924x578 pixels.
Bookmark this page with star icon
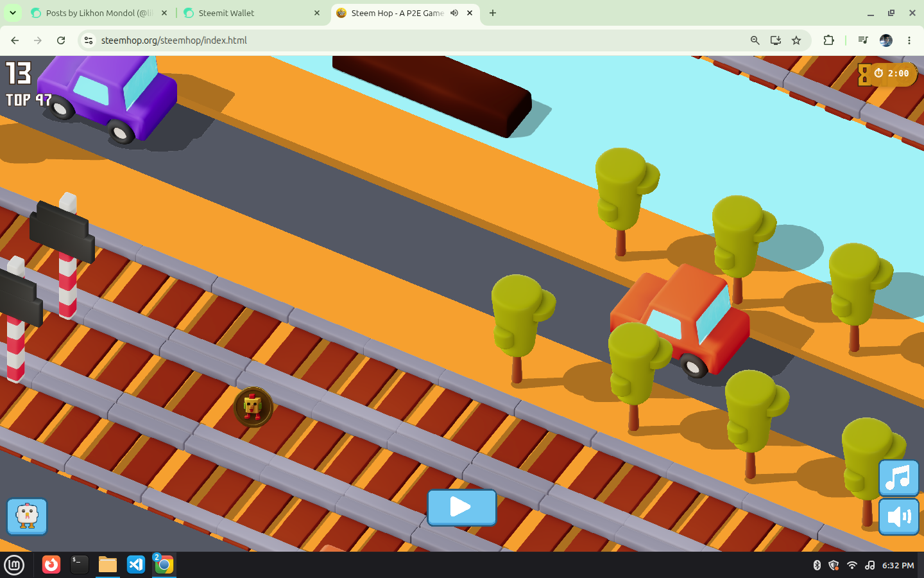[x=796, y=40]
